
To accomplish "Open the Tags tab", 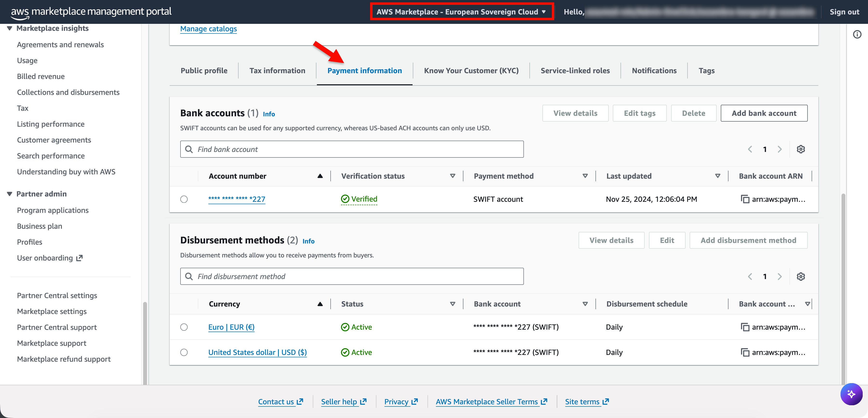I will click(x=706, y=71).
